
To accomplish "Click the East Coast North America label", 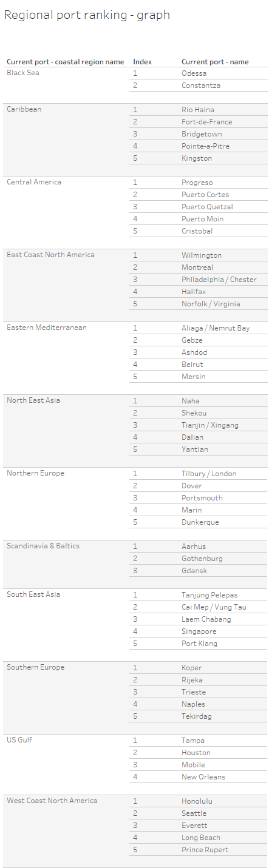I will (x=51, y=255).
